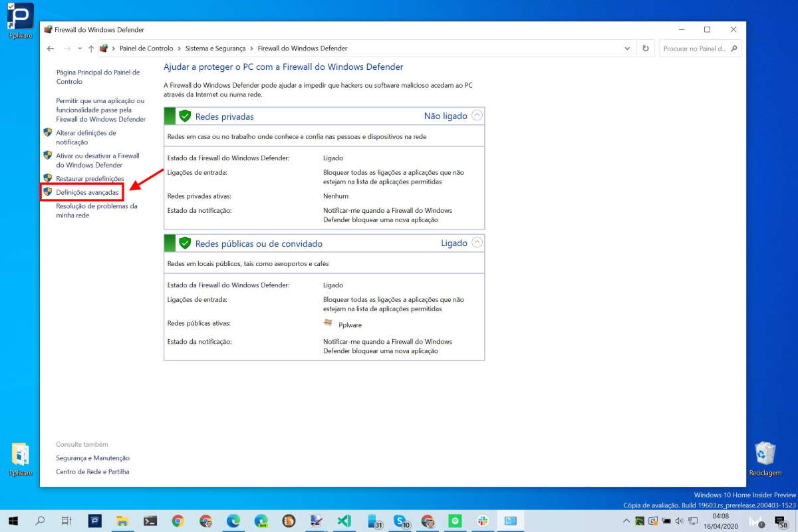Screen dimensions: 798x532
Task: Click the back navigation arrow
Action: 51,49
